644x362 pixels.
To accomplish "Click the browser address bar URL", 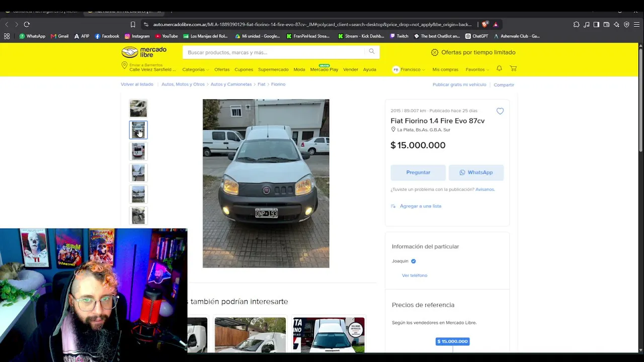I will coord(312,24).
